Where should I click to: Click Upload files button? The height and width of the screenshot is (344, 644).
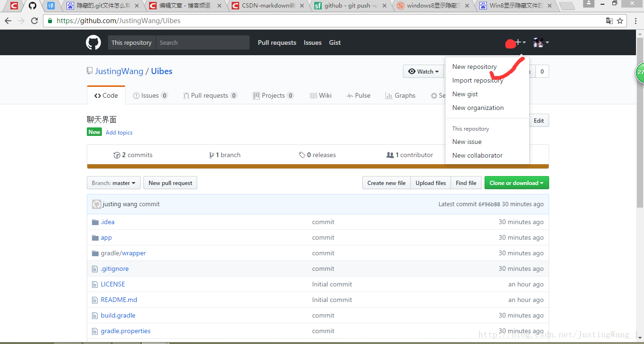[x=431, y=183]
